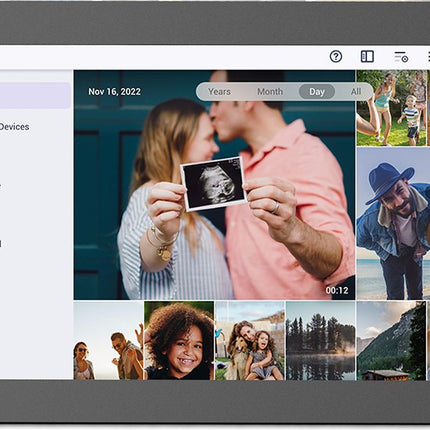Select the highlighted purple sidebar item
The width and height of the screenshot is (430, 430).
pos(35,96)
